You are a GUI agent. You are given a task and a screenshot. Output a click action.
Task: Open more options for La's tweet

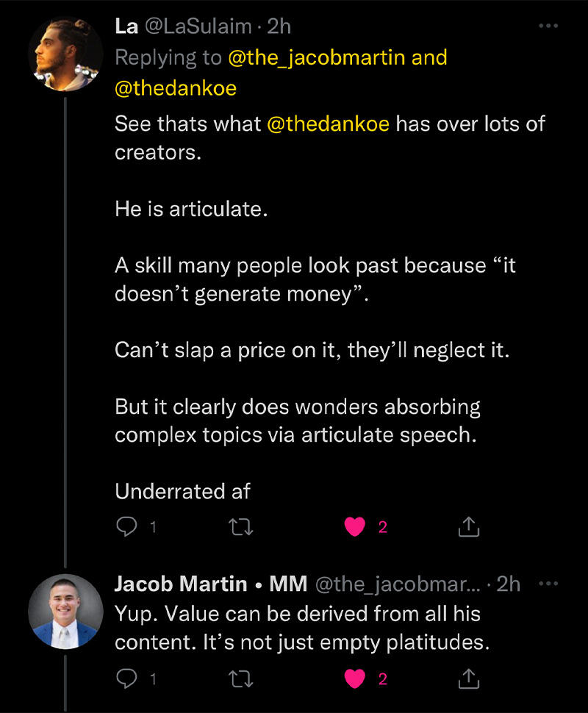tap(548, 26)
